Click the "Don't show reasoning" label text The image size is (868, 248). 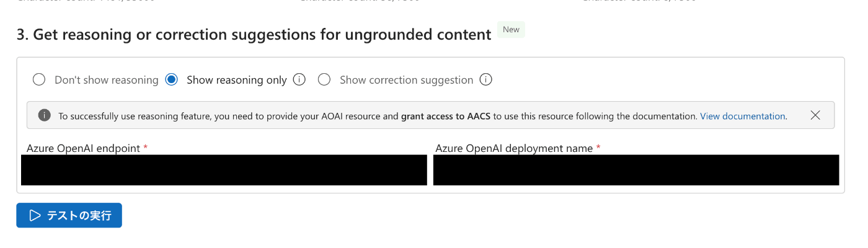[107, 80]
